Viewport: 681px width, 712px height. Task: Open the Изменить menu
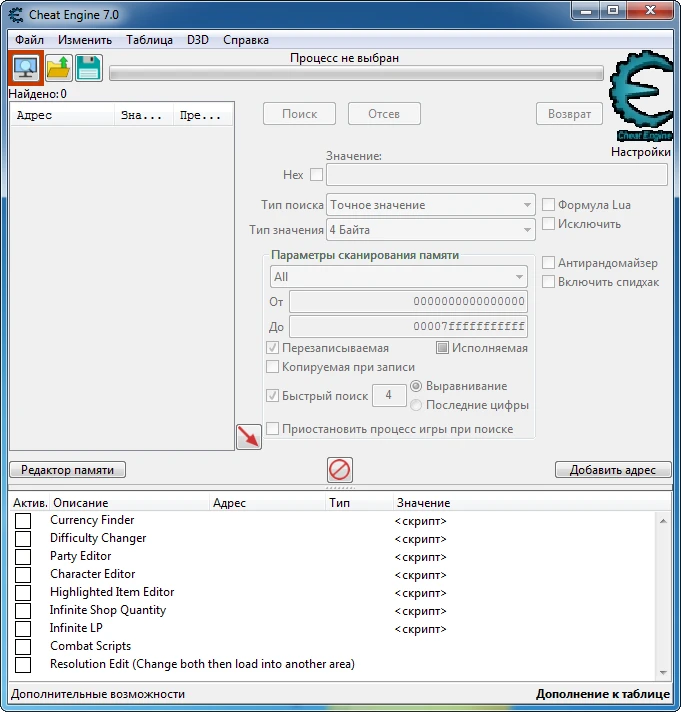85,40
